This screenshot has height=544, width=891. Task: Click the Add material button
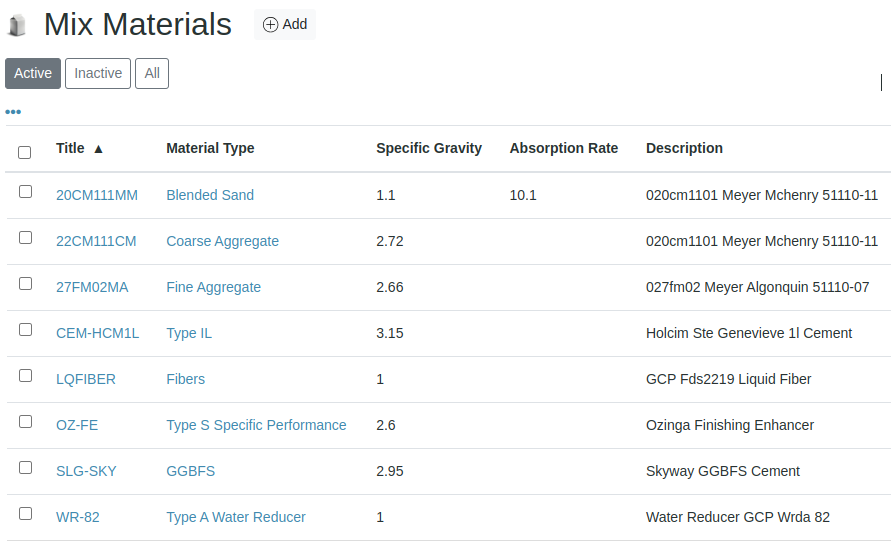[x=285, y=25]
